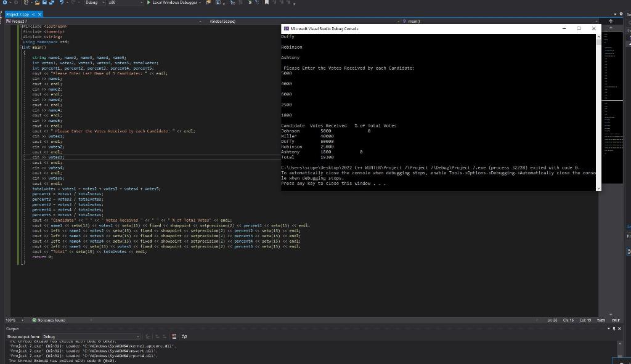Viewport: 631px width, 364px height.
Task: Select the Open File toolbar icon
Action: [x=36, y=2]
